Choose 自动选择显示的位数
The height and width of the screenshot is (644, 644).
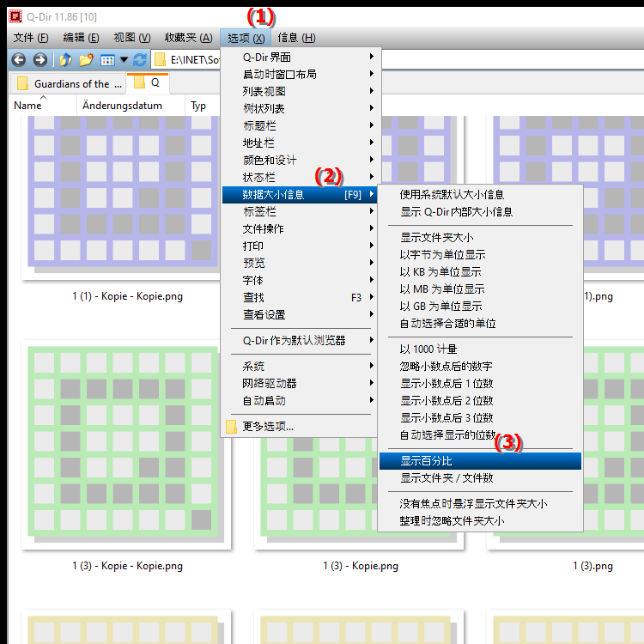coord(480,435)
